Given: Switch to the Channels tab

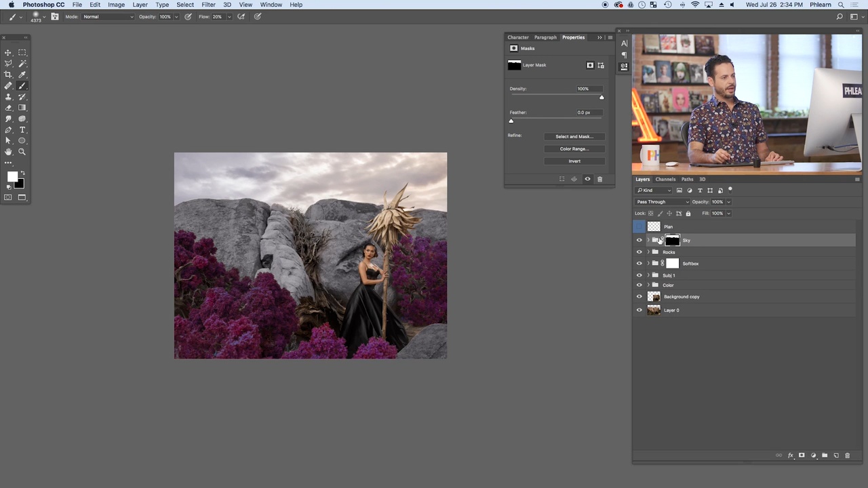Looking at the screenshot, I should click(x=665, y=180).
